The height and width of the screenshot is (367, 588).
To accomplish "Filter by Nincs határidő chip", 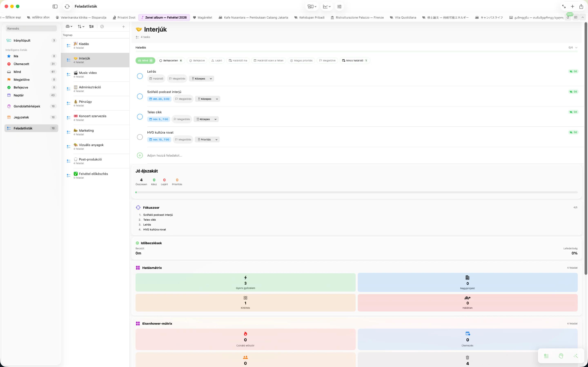I will pyautogui.click(x=354, y=61).
